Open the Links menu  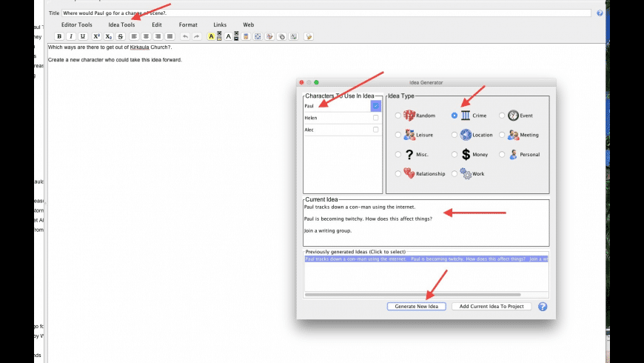coord(220,24)
